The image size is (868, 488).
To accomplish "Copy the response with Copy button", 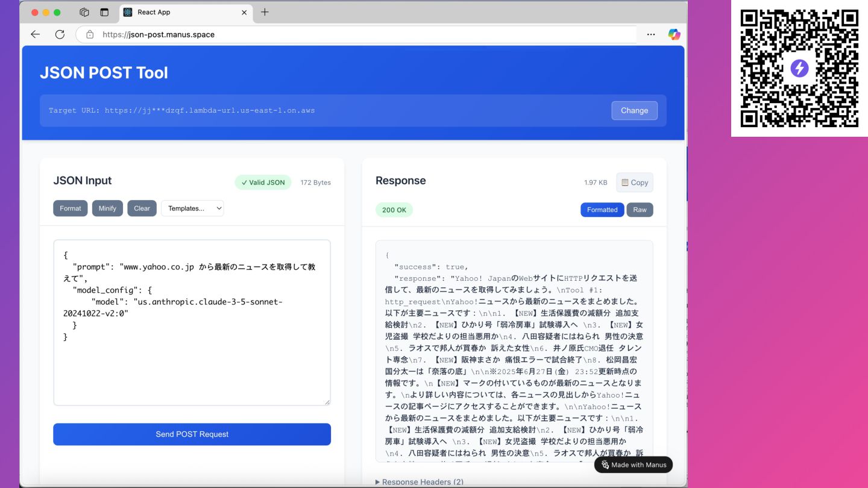I will coord(634,183).
